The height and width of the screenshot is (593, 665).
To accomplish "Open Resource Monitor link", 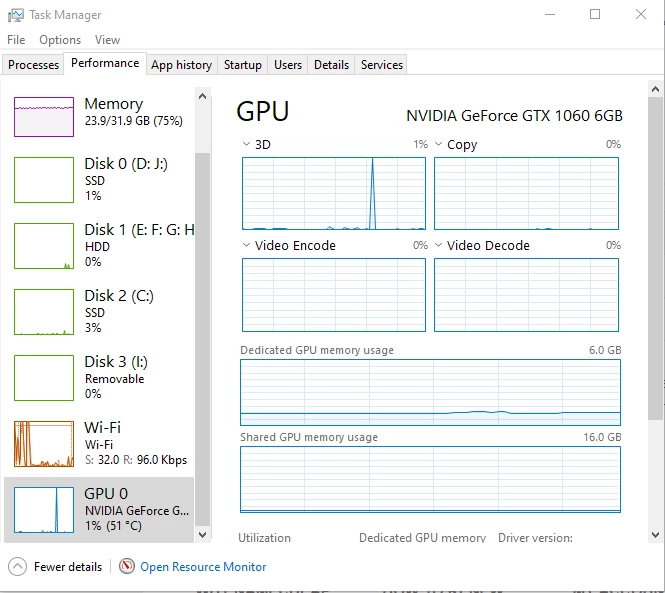I will (203, 567).
